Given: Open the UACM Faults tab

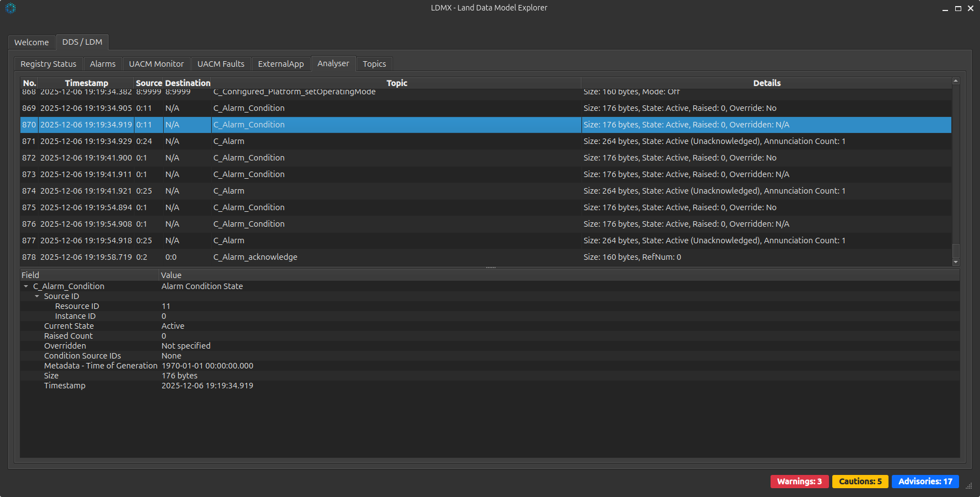Looking at the screenshot, I should (x=220, y=63).
